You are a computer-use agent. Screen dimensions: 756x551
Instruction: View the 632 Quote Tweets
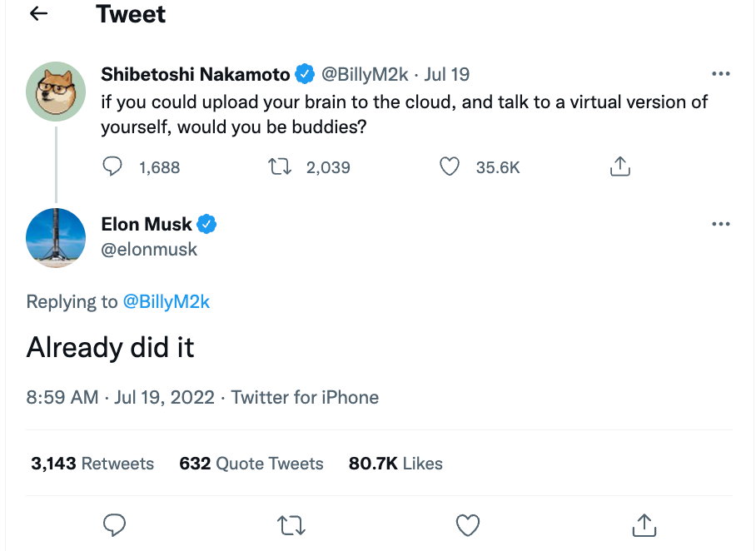251,464
